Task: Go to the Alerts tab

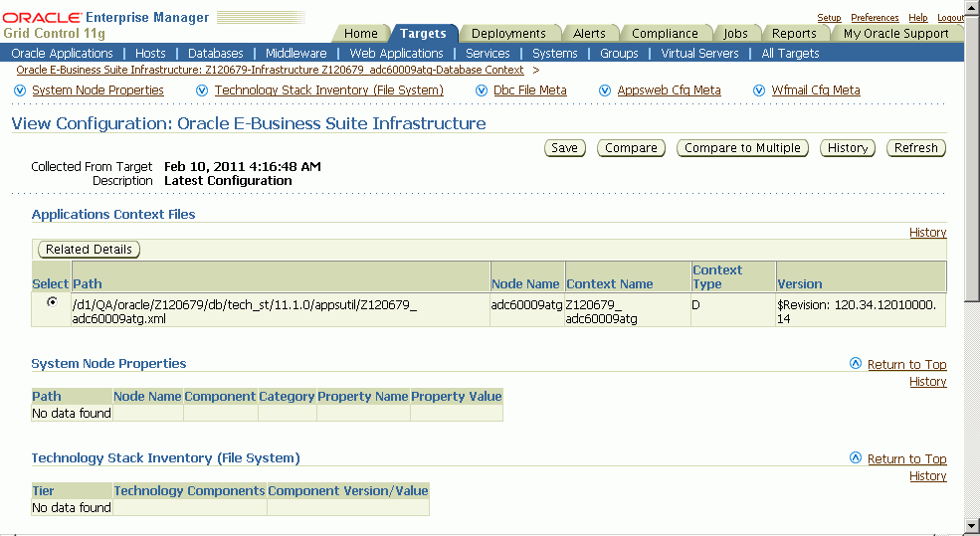Action: (589, 33)
